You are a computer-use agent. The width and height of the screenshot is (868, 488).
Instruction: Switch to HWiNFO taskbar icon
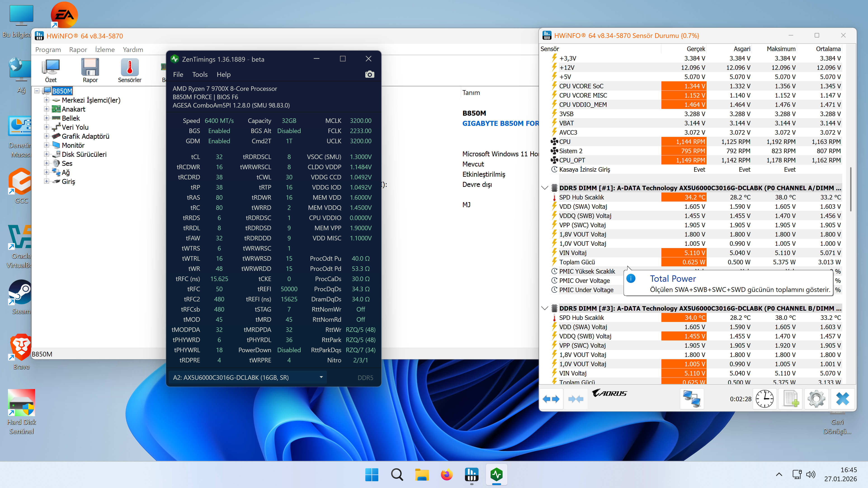[472, 475]
